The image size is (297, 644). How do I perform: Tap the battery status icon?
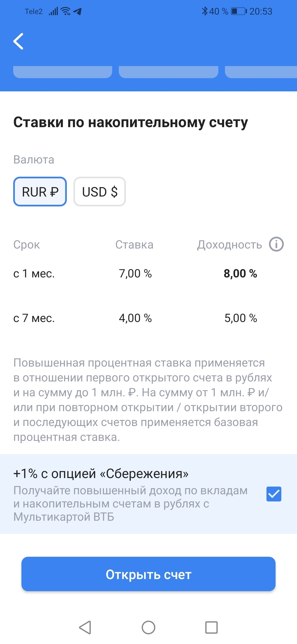click(238, 11)
